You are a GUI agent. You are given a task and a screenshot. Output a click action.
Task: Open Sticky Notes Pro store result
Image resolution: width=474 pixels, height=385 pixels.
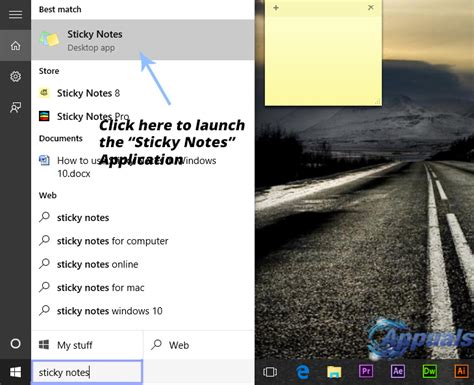(x=143, y=116)
